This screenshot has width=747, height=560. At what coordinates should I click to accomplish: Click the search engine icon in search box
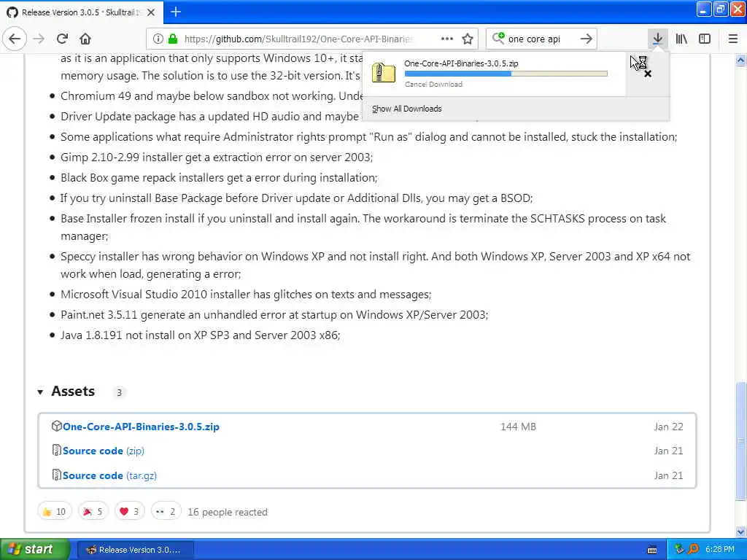(498, 38)
